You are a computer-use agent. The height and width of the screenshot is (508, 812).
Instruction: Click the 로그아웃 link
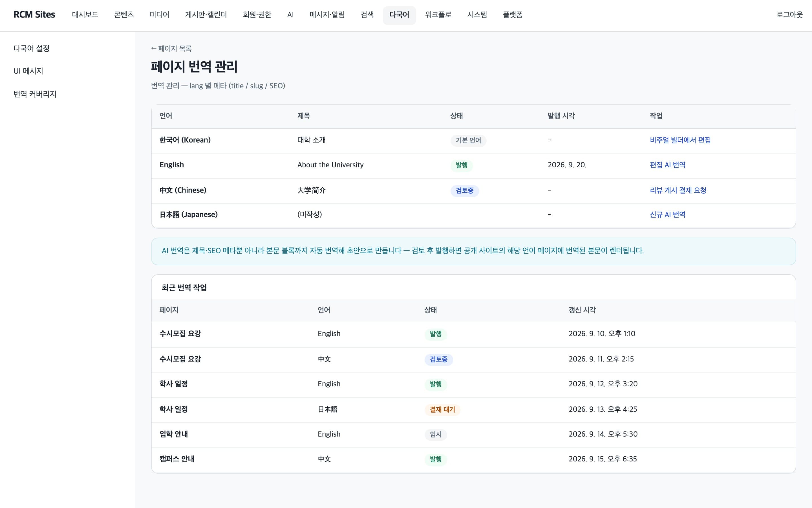click(789, 15)
